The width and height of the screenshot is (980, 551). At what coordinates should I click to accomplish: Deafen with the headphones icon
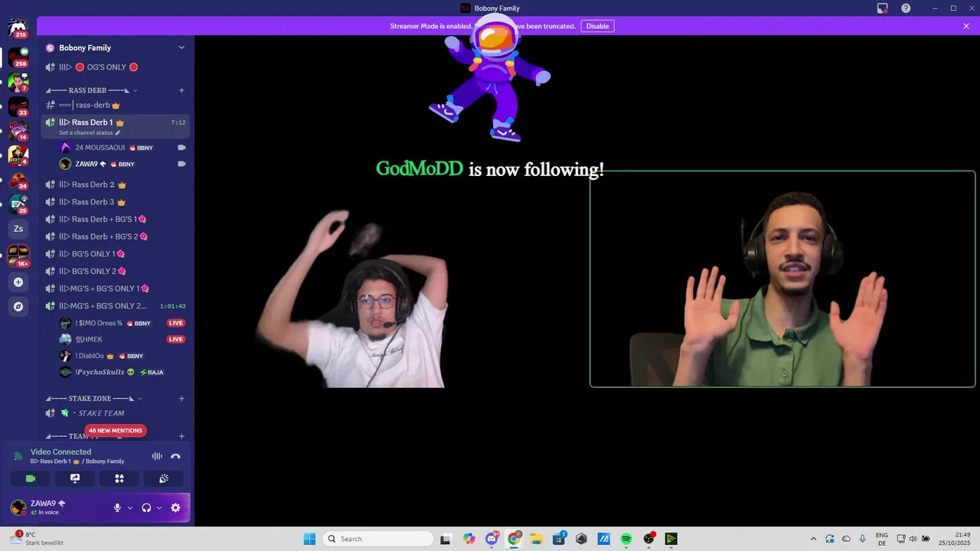click(146, 507)
